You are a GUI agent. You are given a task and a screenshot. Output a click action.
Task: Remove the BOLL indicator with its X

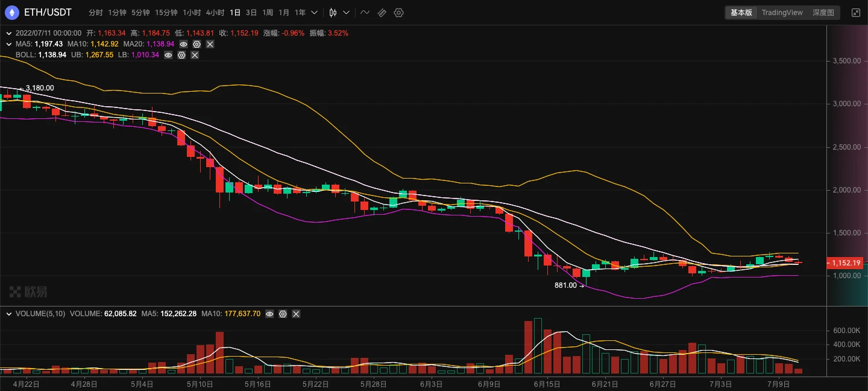click(195, 55)
